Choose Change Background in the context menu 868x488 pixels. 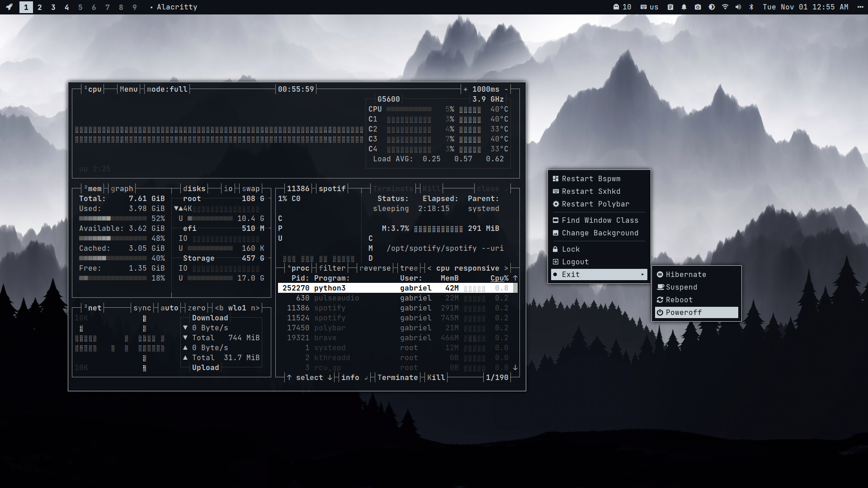[599, 233]
